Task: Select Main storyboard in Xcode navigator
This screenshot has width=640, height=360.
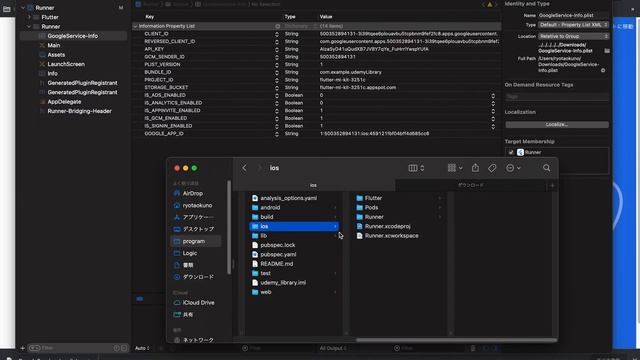Action: click(x=53, y=45)
